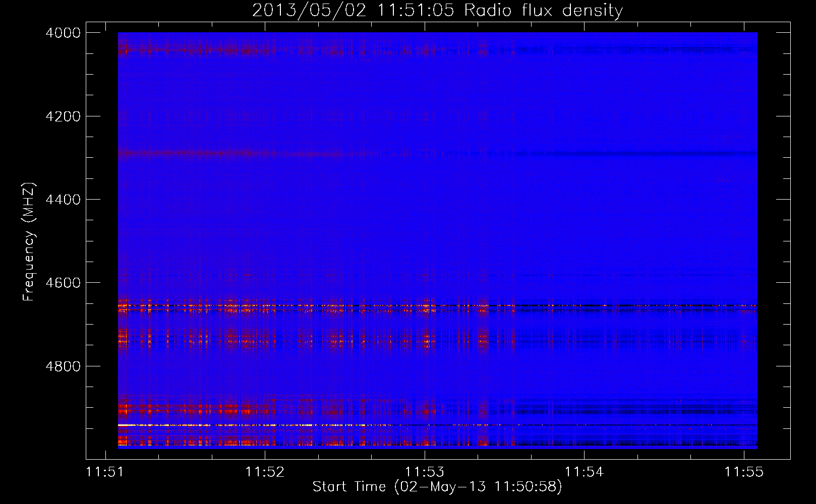This screenshot has width=816, height=504.
Task: Click the 11:54 time tick label
Action: click(x=584, y=472)
